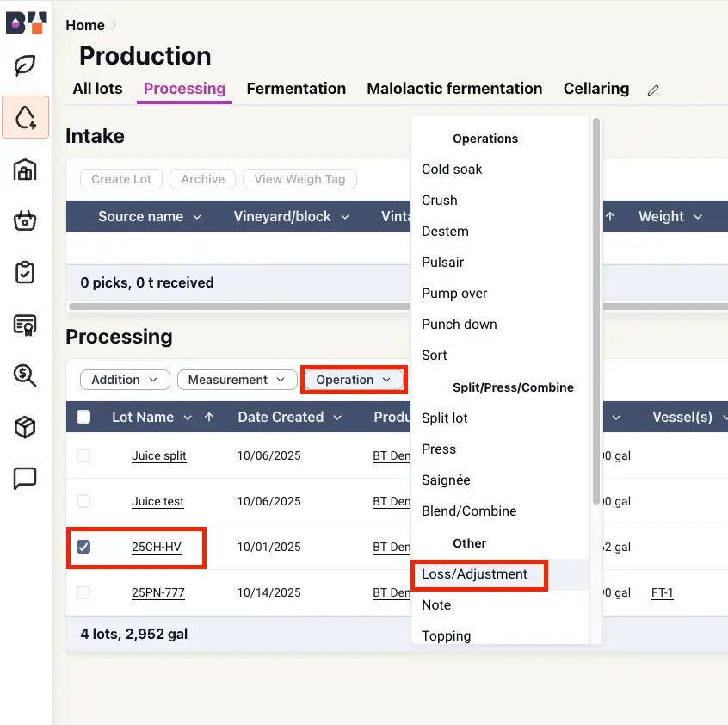
Task: Click the winery building icon in sidebar
Action: (25, 170)
